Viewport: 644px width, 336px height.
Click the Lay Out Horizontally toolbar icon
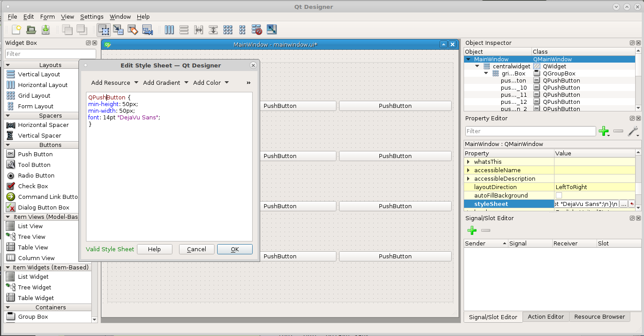click(x=169, y=30)
